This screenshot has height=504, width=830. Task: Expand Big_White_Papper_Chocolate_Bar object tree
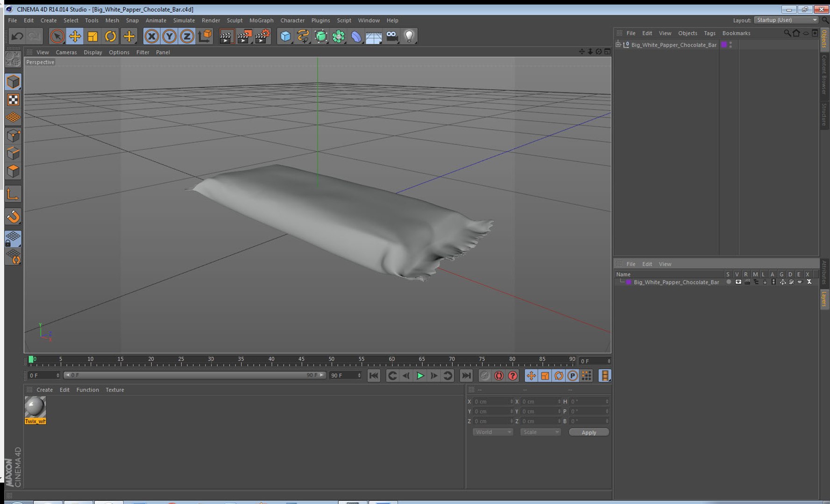pyautogui.click(x=618, y=45)
